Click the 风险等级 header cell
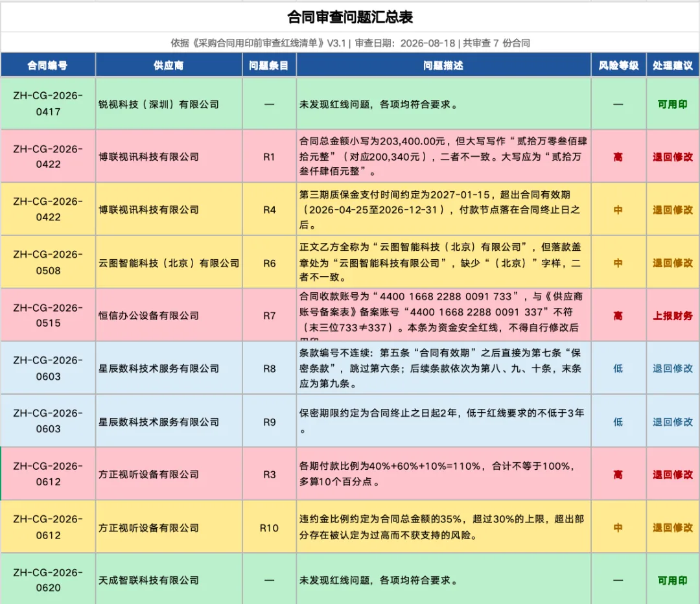The width and height of the screenshot is (700, 604). 618,65
